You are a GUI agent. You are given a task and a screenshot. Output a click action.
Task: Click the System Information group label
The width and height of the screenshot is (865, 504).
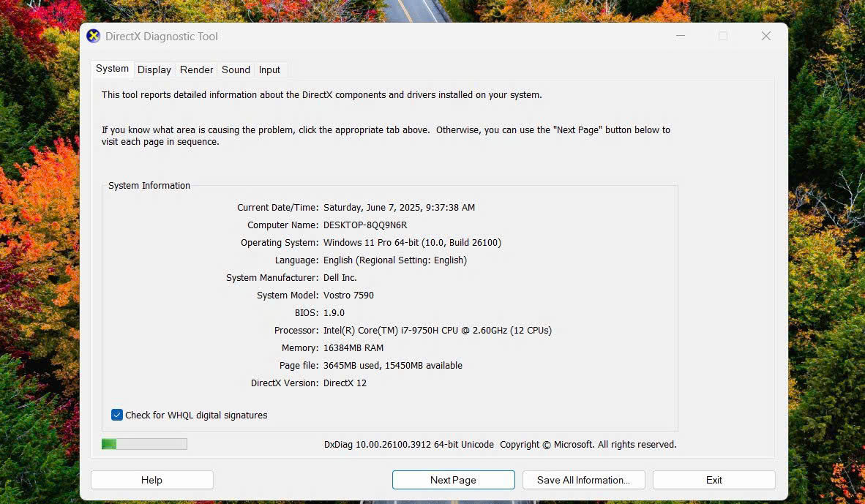pyautogui.click(x=149, y=185)
